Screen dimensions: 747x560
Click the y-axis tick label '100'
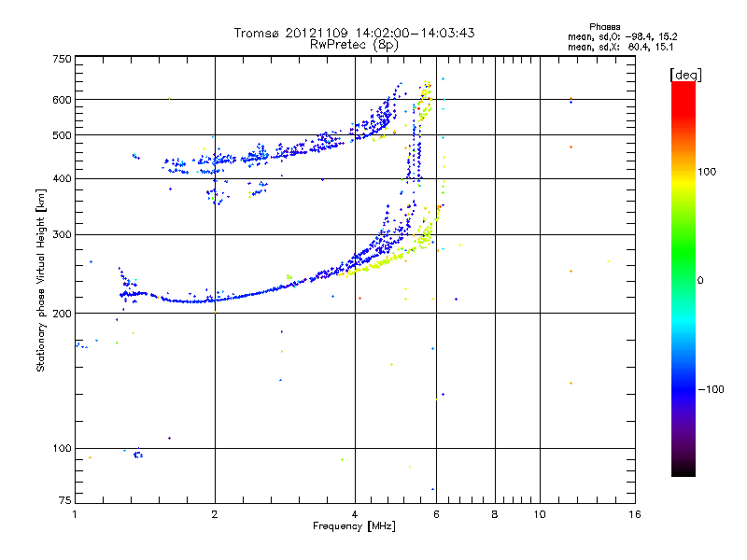click(x=62, y=449)
